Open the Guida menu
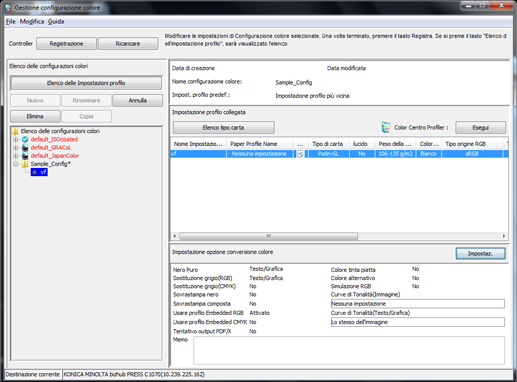The width and height of the screenshot is (517, 382). coord(56,22)
